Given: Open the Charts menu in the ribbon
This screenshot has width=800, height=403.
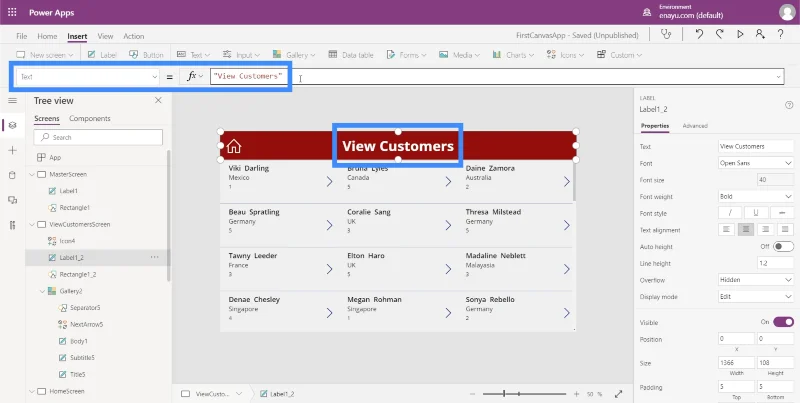Looking at the screenshot, I should coord(513,55).
